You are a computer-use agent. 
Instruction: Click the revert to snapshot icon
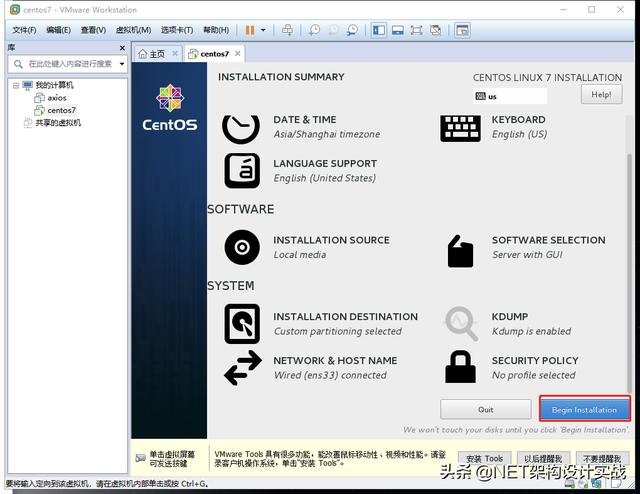(x=333, y=30)
